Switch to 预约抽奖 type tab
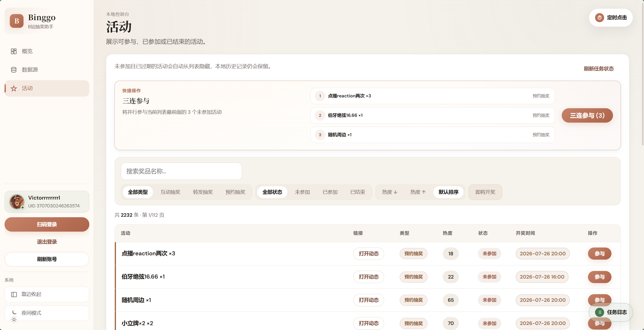The image size is (644, 330). tap(235, 192)
